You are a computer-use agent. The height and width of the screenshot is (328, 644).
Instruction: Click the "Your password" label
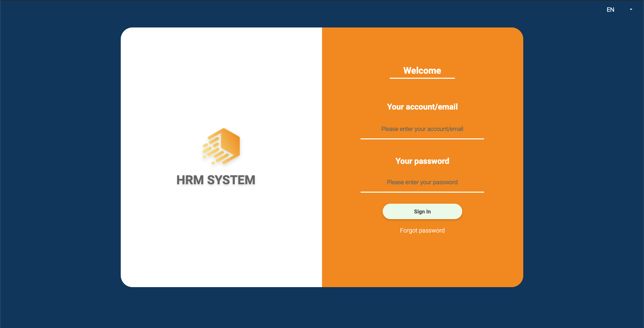coord(422,161)
